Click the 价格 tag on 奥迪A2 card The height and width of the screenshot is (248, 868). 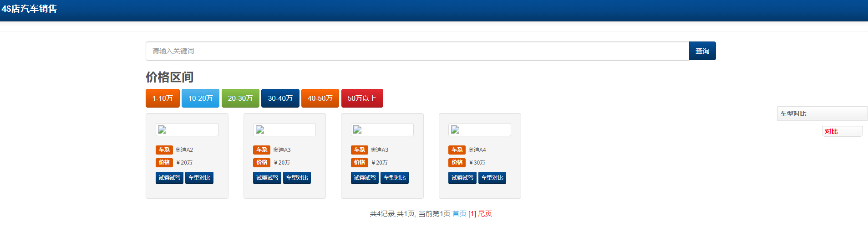[164, 163]
